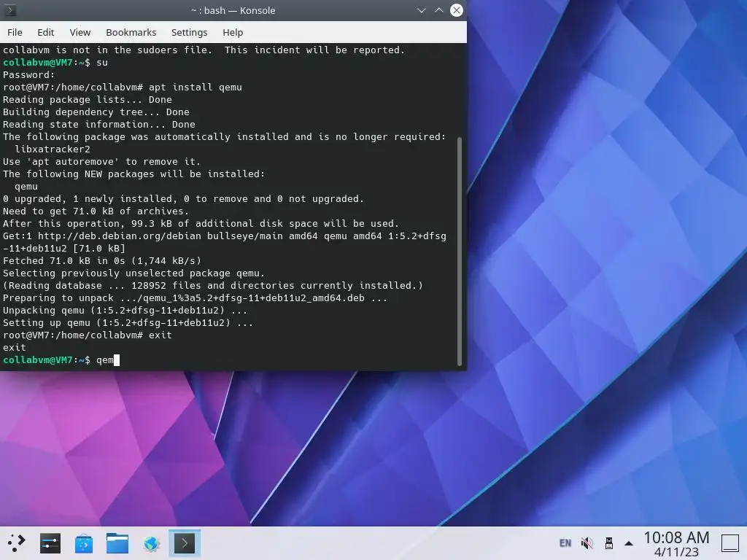This screenshot has height=560, width=747.
Task: Launch System Settings from the taskbar
Action: (50, 543)
